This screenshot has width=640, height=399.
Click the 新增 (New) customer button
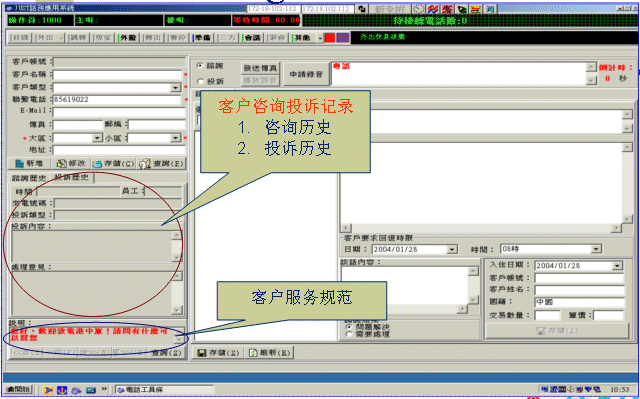(29, 163)
